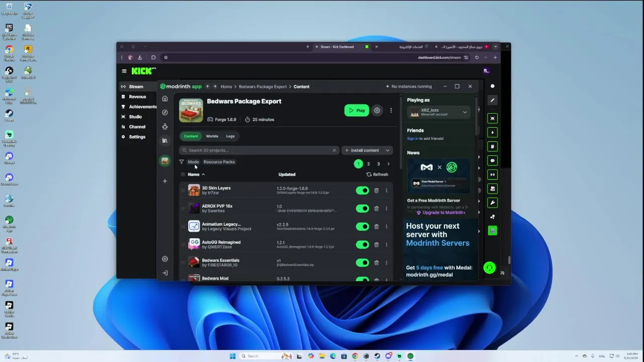Disable AutoGG Reimagined toggle
The image size is (644, 362).
tap(362, 245)
